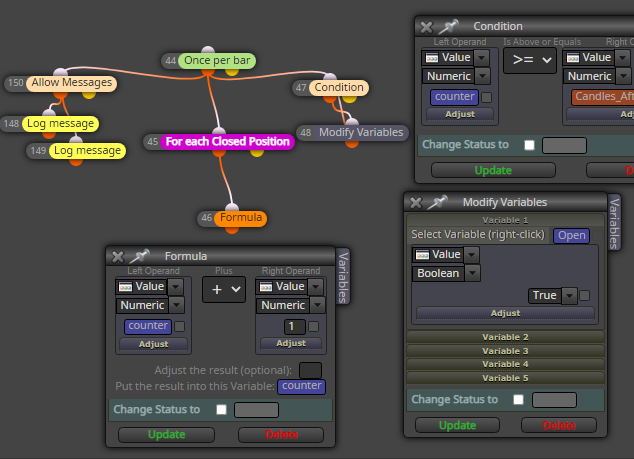This screenshot has width=634, height=459.
Task: Click the yellow output dot under Allow Messages
Action: click(89, 94)
